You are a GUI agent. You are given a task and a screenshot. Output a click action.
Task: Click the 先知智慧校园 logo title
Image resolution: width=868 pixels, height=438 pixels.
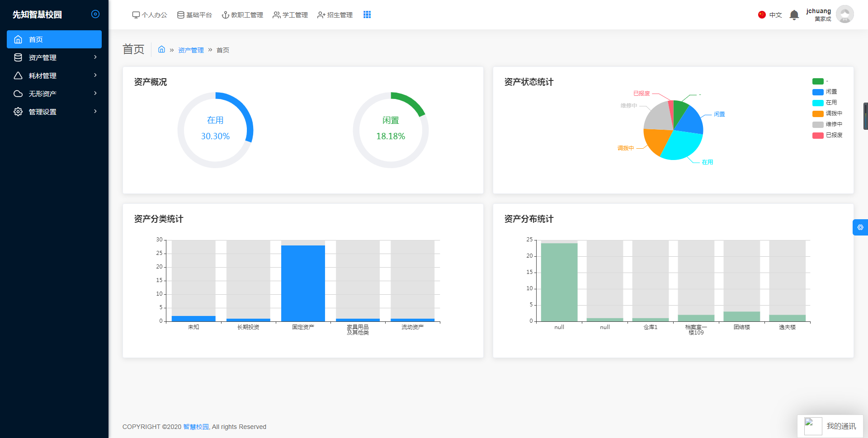tap(37, 14)
